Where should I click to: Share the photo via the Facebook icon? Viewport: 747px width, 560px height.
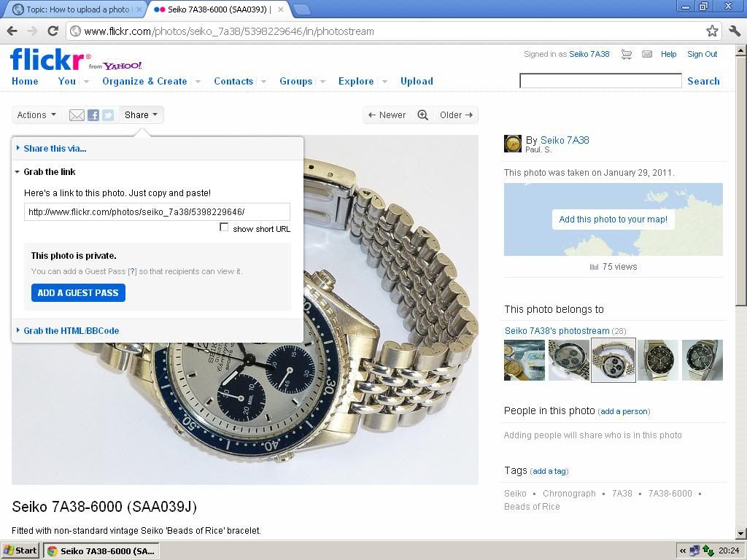[93, 115]
